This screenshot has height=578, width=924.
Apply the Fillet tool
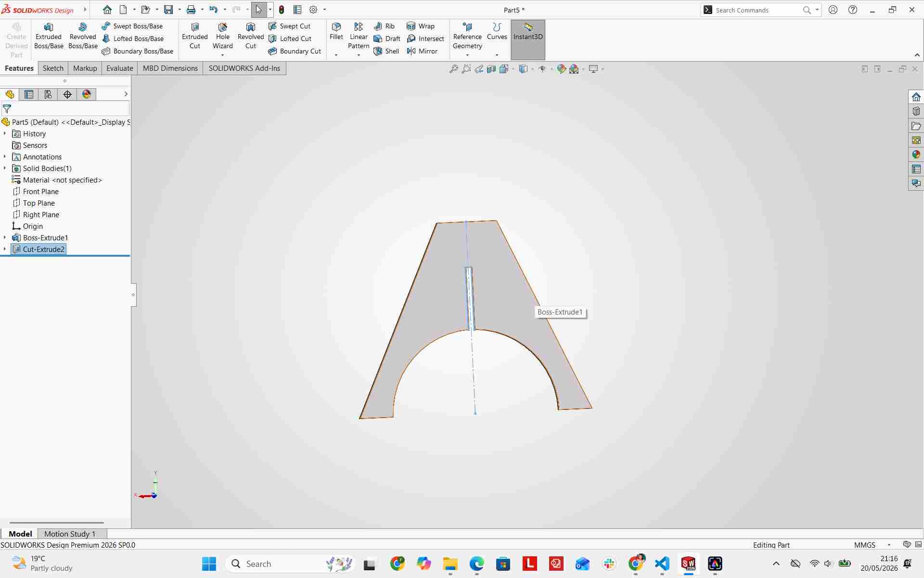(x=336, y=31)
